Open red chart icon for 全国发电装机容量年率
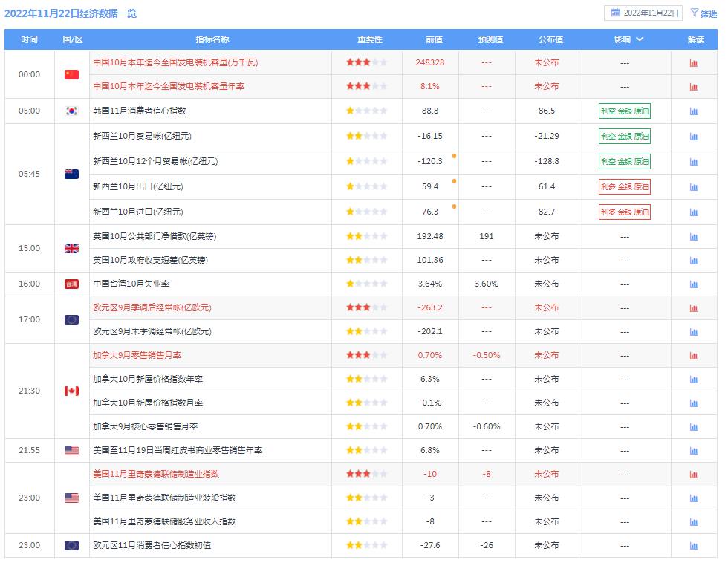The image size is (728, 563). (x=694, y=87)
